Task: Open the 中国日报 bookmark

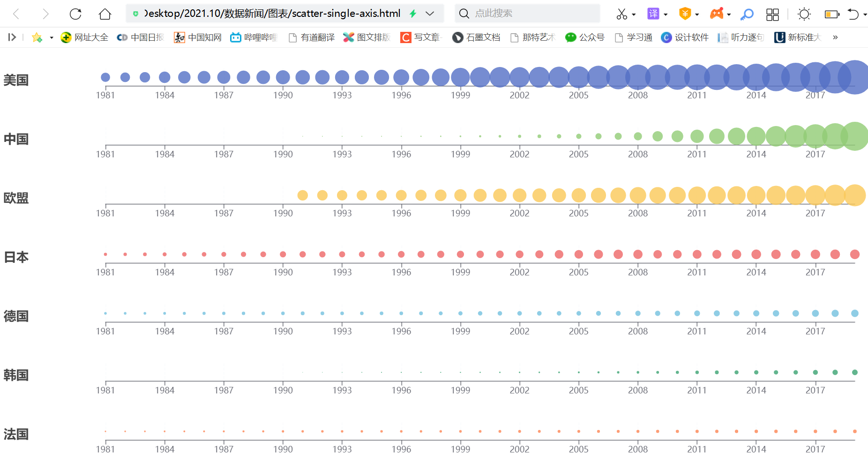Action: click(x=141, y=37)
